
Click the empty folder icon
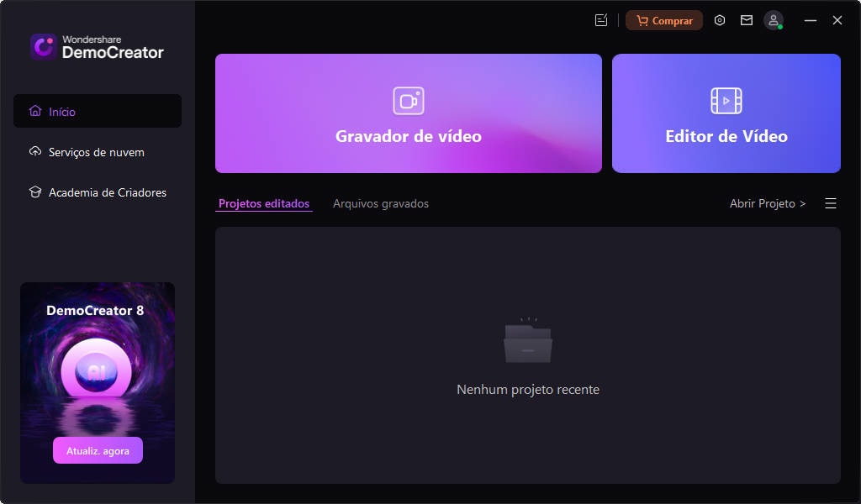528,340
